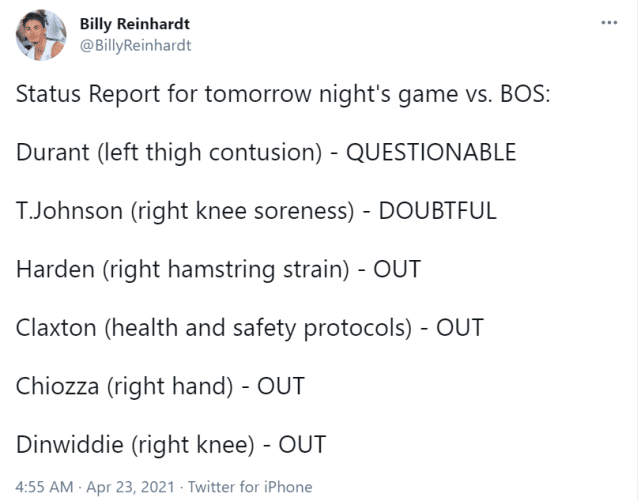
Task: Click the @BillyReinhardt handle
Action: click(x=135, y=45)
